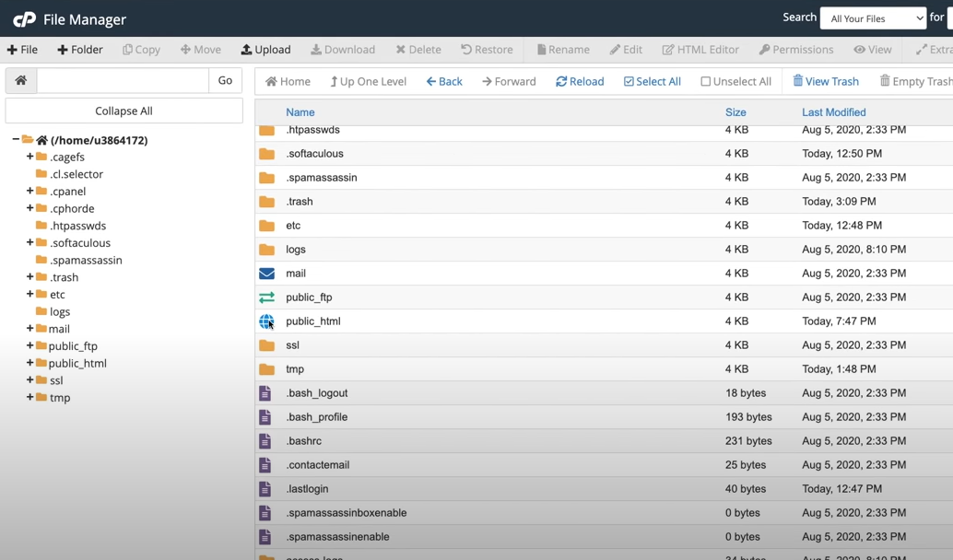The height and width of the screenshot is (560, 953).
Task: Open the Upload tool
Action: [x=265, y=50]
